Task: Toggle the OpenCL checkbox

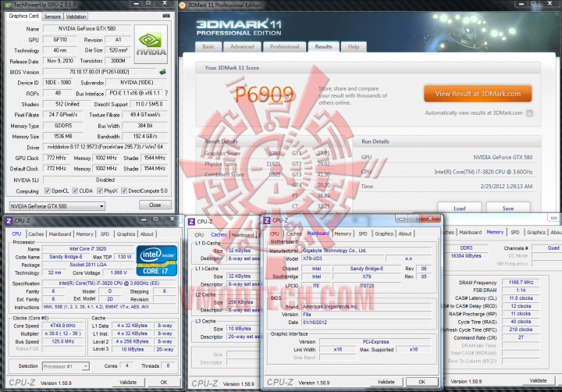Action: point(48,191)
